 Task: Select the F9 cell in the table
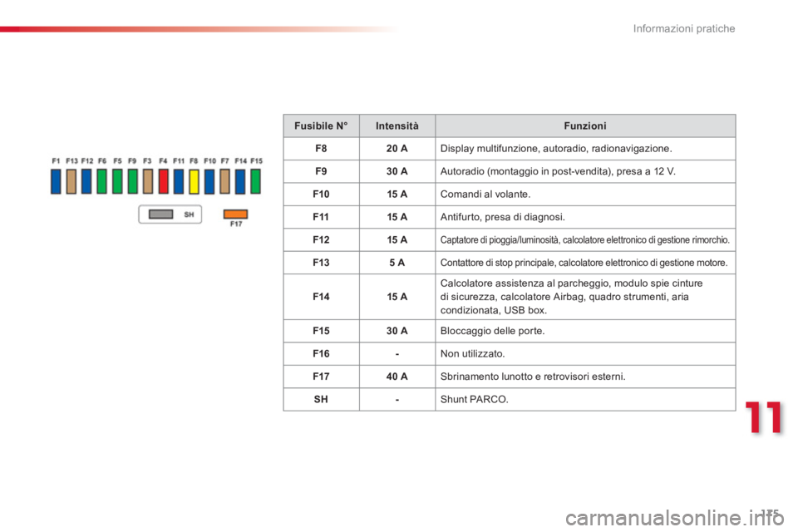321,171
